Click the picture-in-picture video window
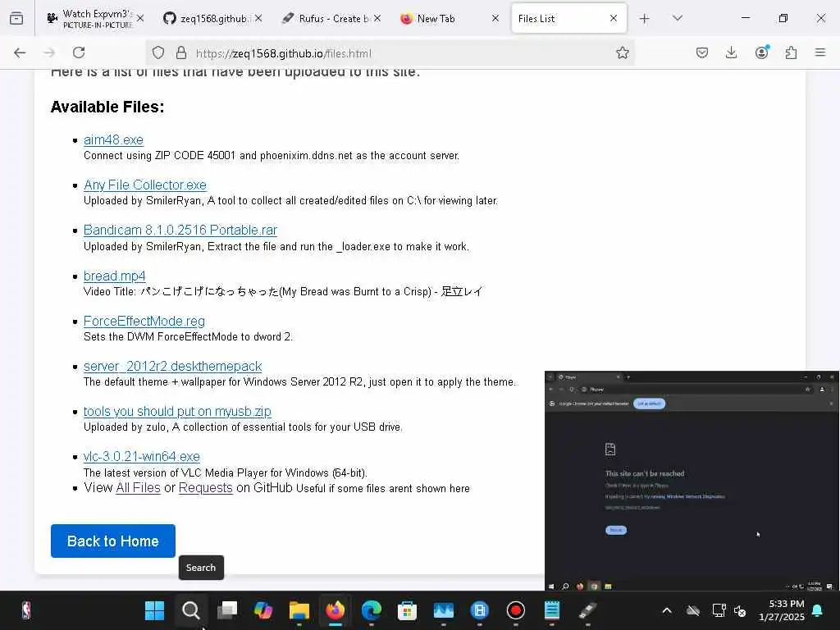Viewport: 840px width, 630px height. click(x=692, y=481)
